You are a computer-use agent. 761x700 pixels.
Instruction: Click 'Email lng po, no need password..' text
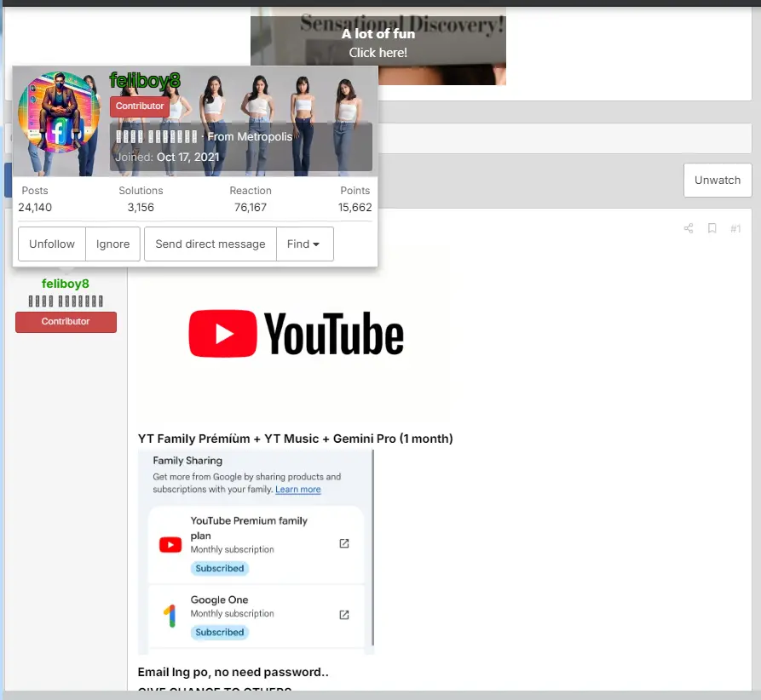(233, 672)
